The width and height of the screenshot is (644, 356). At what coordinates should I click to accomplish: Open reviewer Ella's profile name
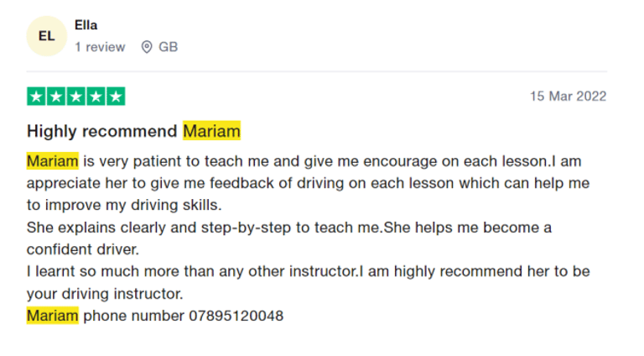[86, 25]
